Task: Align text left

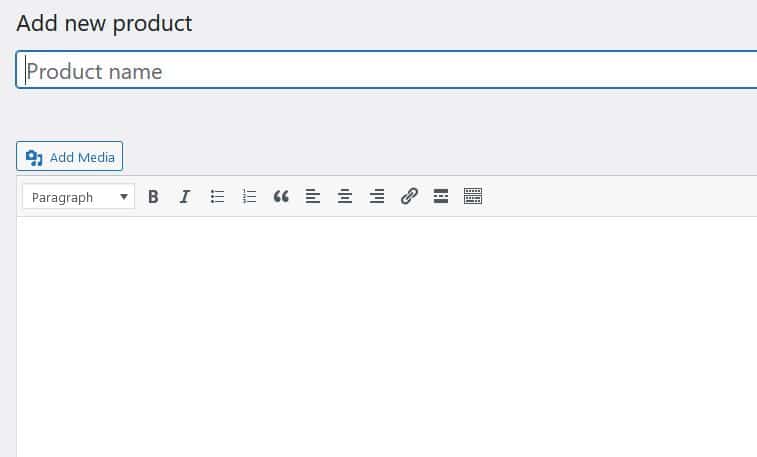Action: 313,197
